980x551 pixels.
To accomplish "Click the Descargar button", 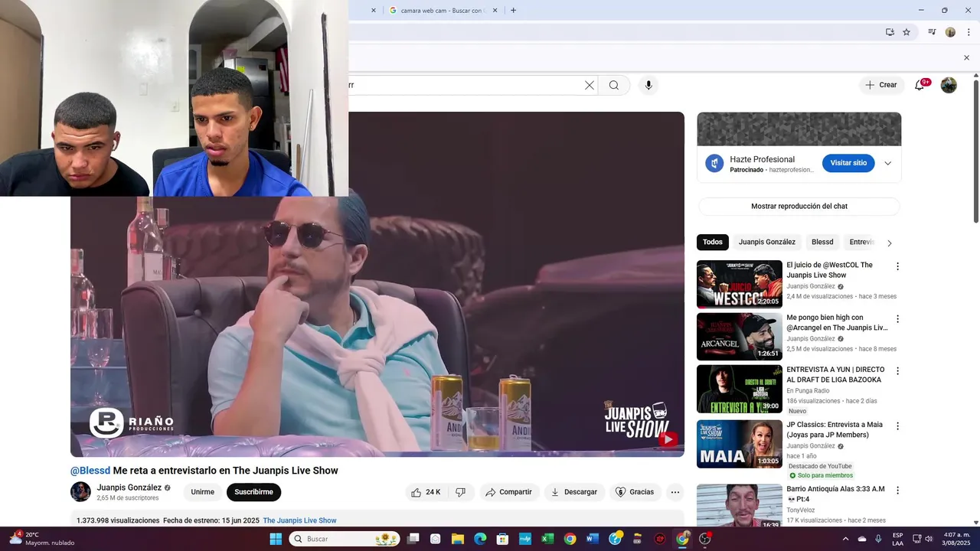I will (574, 492).
